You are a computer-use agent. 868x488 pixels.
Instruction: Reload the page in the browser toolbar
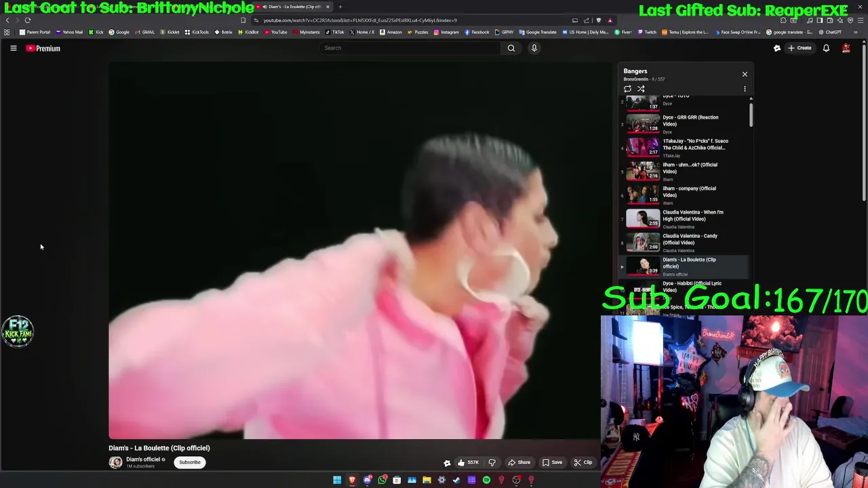point(28,20)
